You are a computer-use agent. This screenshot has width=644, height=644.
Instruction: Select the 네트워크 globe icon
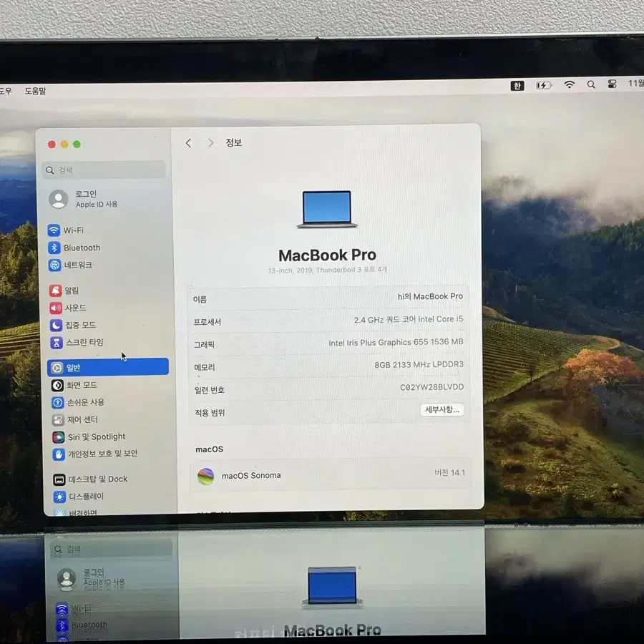coord(54,265)
